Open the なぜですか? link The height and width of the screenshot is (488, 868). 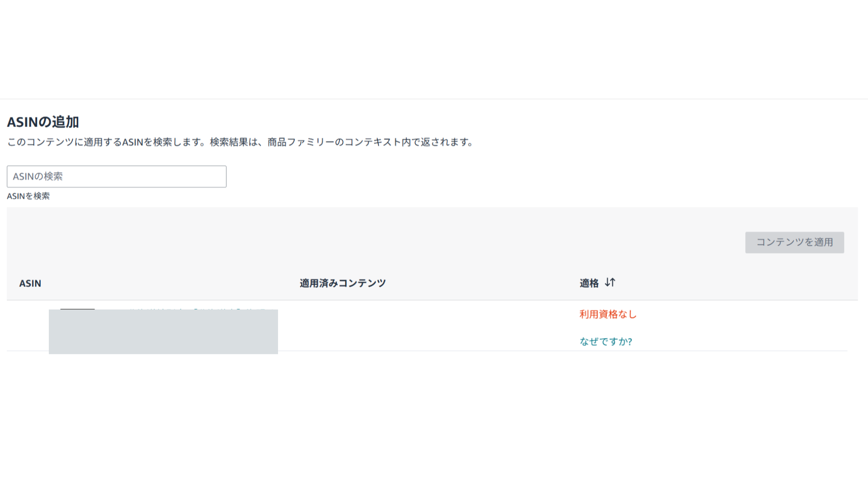606,342
